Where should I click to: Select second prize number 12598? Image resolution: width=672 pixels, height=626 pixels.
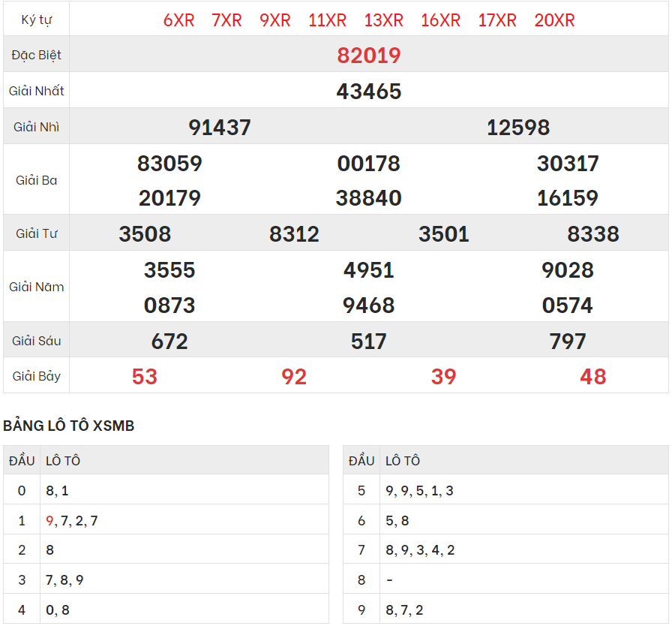click(x=518, y=128)
